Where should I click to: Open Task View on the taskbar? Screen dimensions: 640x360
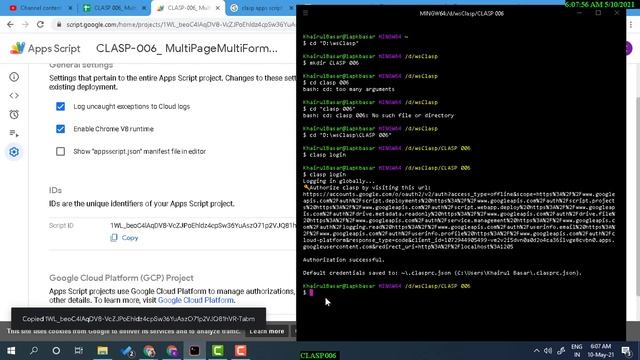click(x=79, y=351)
